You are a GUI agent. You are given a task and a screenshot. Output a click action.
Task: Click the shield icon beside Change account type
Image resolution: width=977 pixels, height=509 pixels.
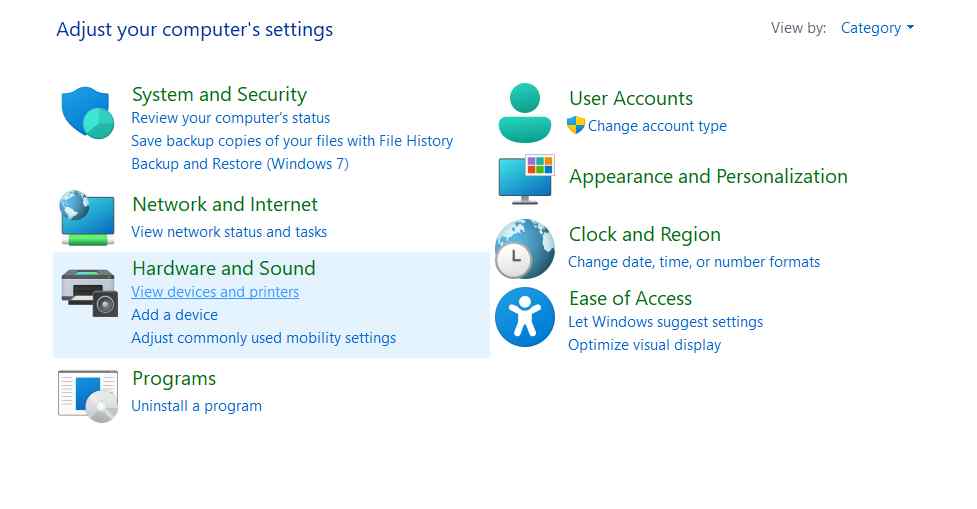(x=576, y=125)
